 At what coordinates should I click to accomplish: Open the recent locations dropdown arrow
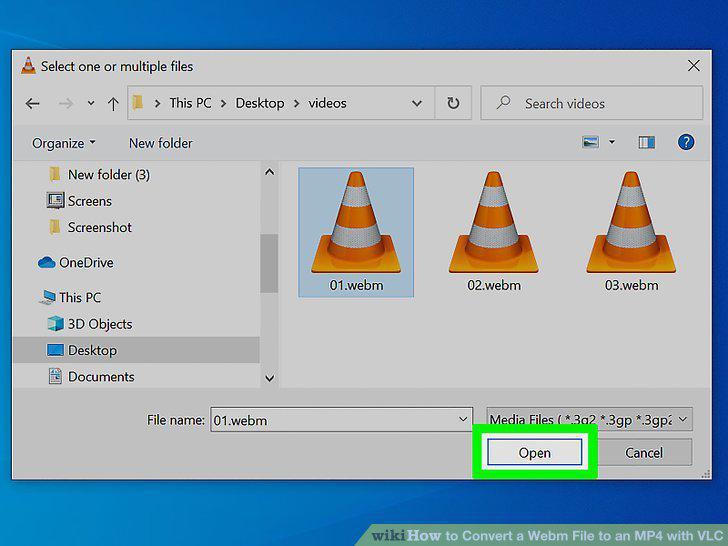(91, 103)
